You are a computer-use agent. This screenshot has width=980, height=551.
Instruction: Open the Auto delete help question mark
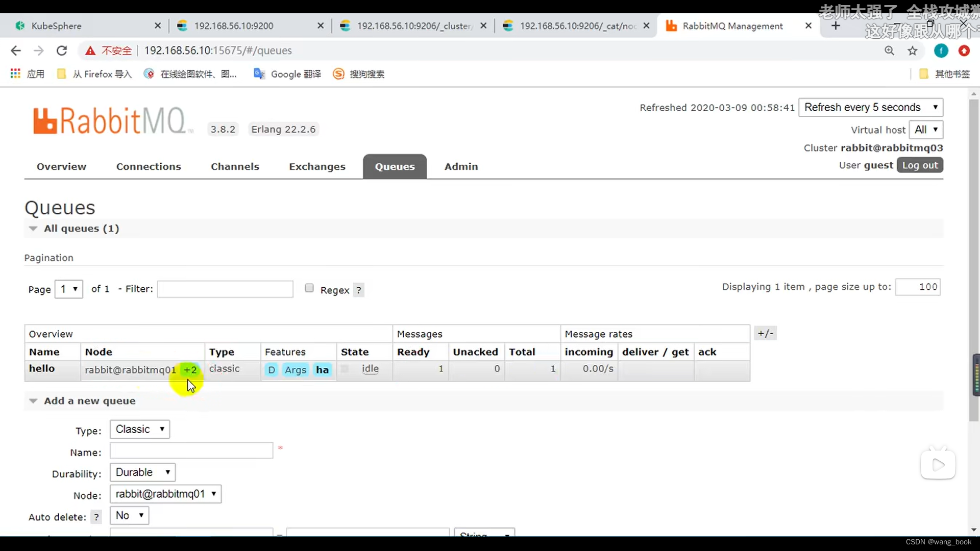pos(96,517)
